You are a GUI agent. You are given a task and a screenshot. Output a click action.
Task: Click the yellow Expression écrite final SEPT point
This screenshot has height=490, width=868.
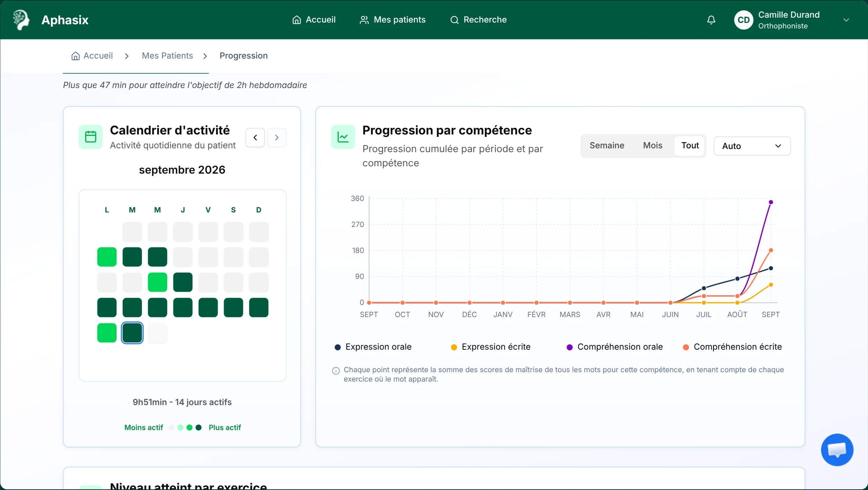(x=771, y=285)
